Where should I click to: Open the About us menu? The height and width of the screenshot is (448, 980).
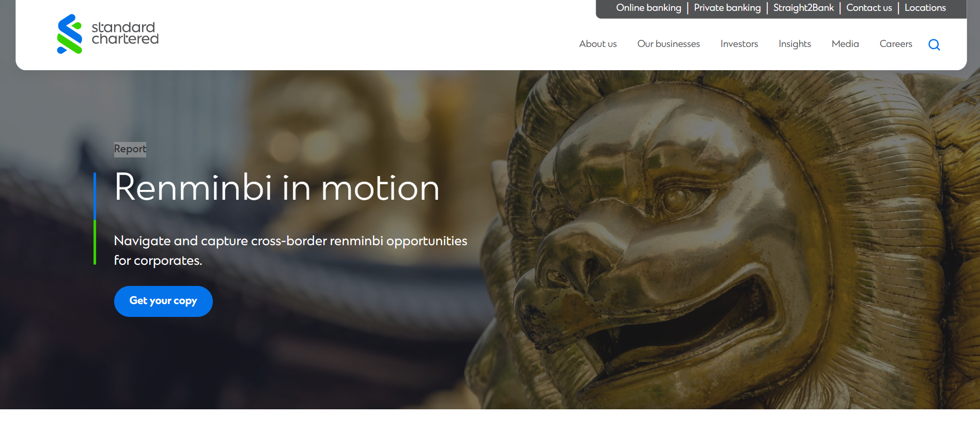[598, 44]
